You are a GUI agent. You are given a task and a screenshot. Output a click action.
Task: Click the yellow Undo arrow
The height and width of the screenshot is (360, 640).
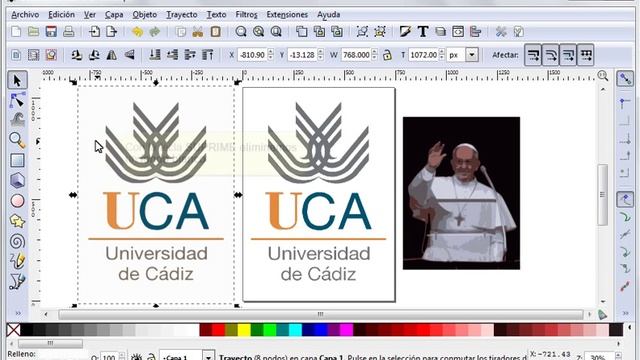(138, 32)
